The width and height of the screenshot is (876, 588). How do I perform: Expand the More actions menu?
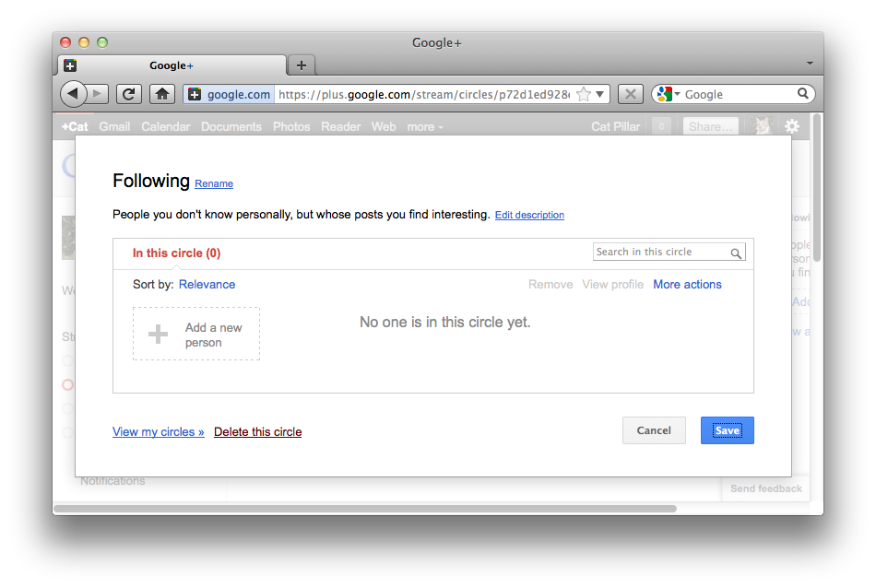(687, 284)
